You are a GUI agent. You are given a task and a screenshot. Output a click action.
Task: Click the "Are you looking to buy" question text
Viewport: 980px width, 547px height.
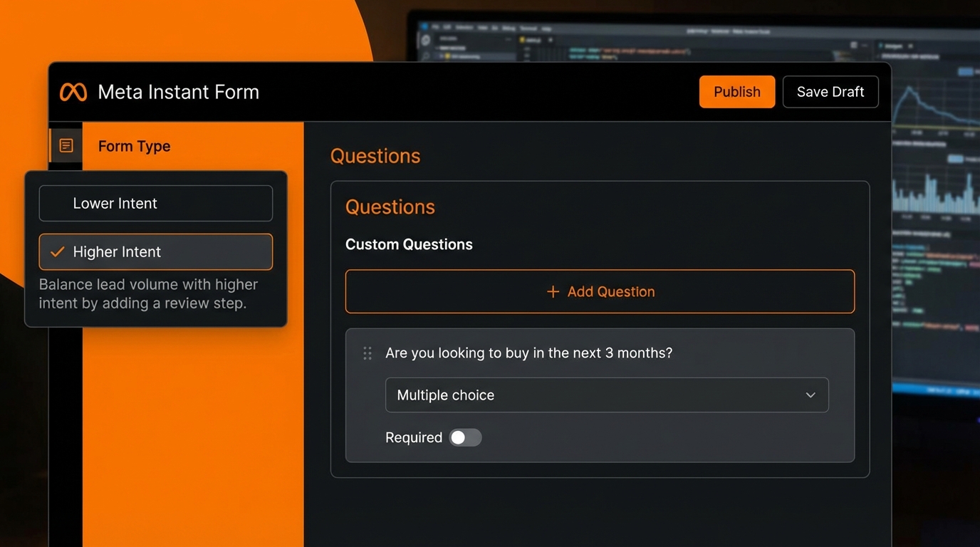pyautogui.click(x=528, y=353)
